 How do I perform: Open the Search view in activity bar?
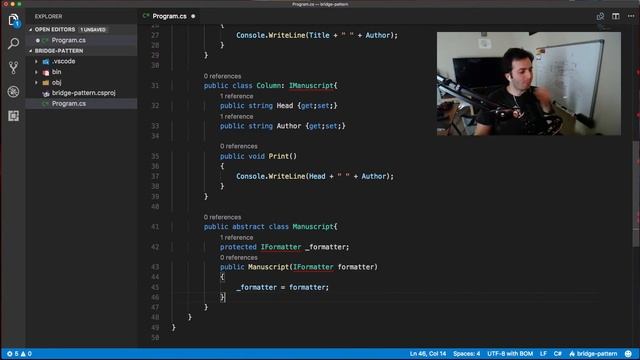coord(13,43)
